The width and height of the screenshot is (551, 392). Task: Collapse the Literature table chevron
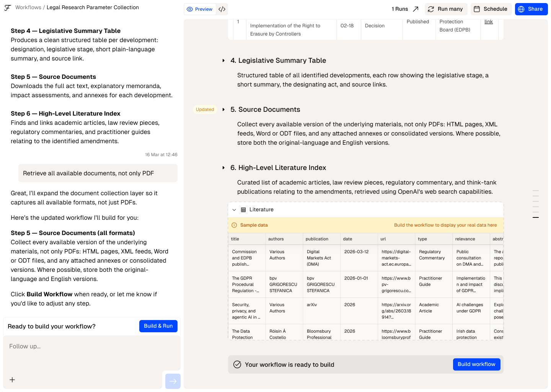pyautogui.click(x=234, y=210)
